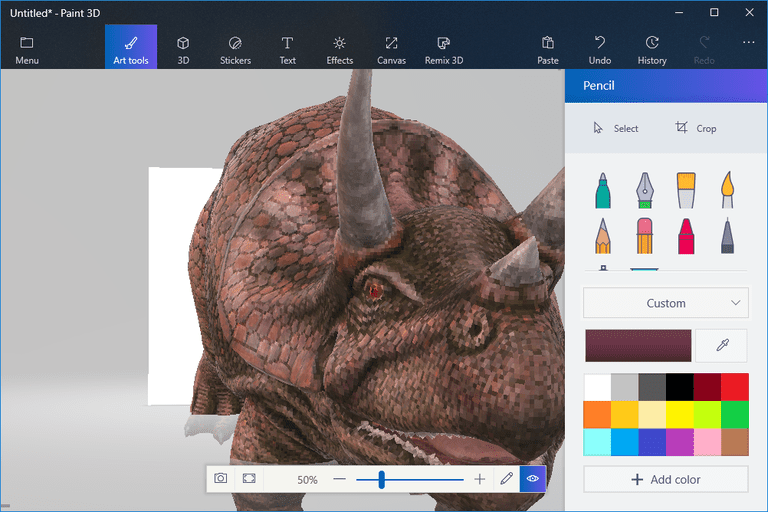The image size is (768, 512).
Task: Choose the dark gray color swatch
Action: (652, 387)
